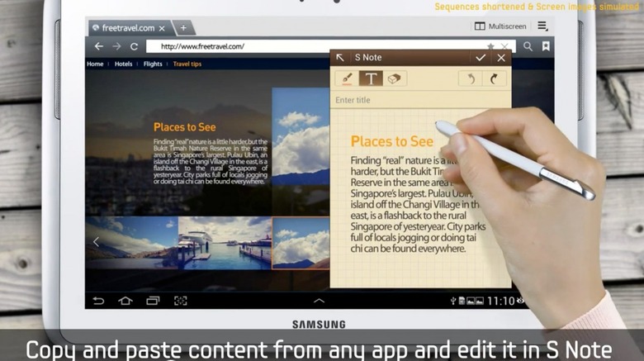Go back with browser back arrow

98,46
